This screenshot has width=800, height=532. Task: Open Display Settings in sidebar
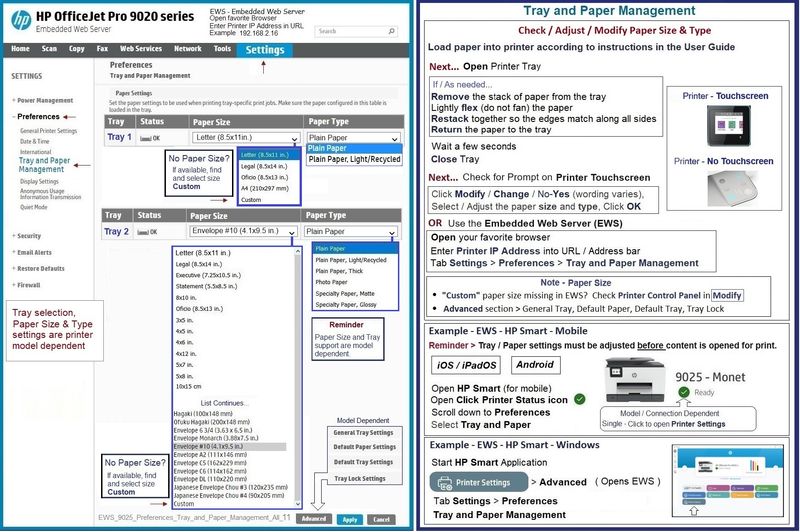click(39, 182)
